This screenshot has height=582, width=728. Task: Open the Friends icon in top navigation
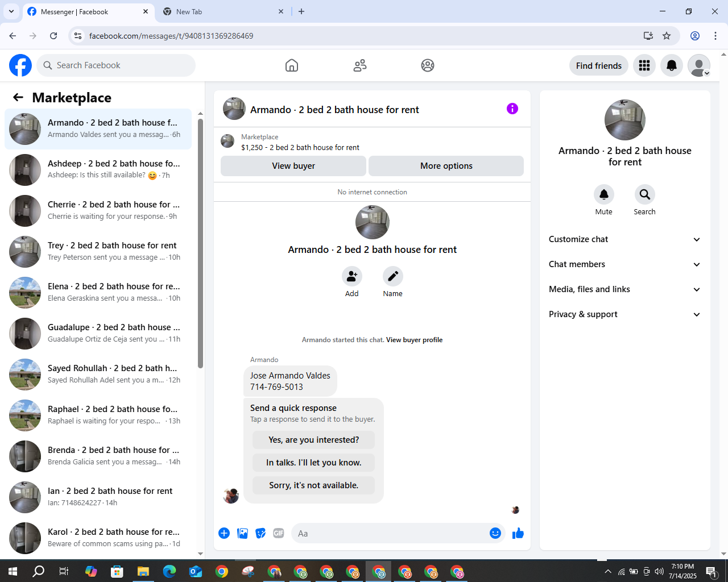(360, 65)
